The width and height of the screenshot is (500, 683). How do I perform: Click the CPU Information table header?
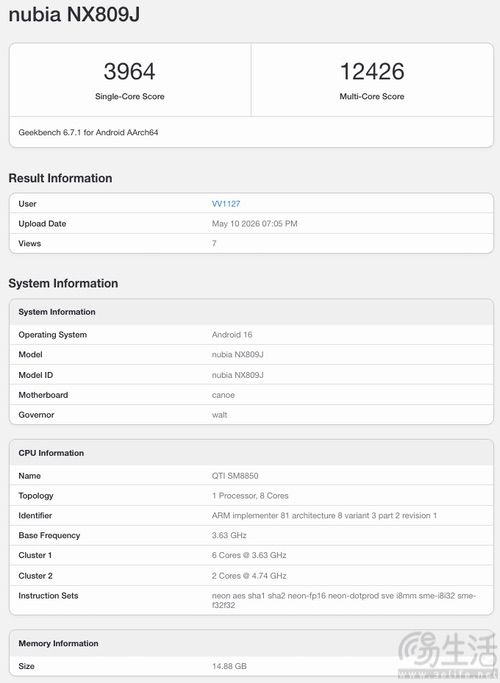(x=251, y=453)
